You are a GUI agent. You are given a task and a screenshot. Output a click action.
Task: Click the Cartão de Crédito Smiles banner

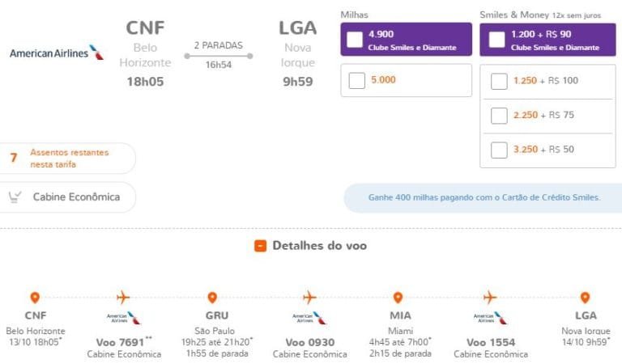(x=483, y=197)
